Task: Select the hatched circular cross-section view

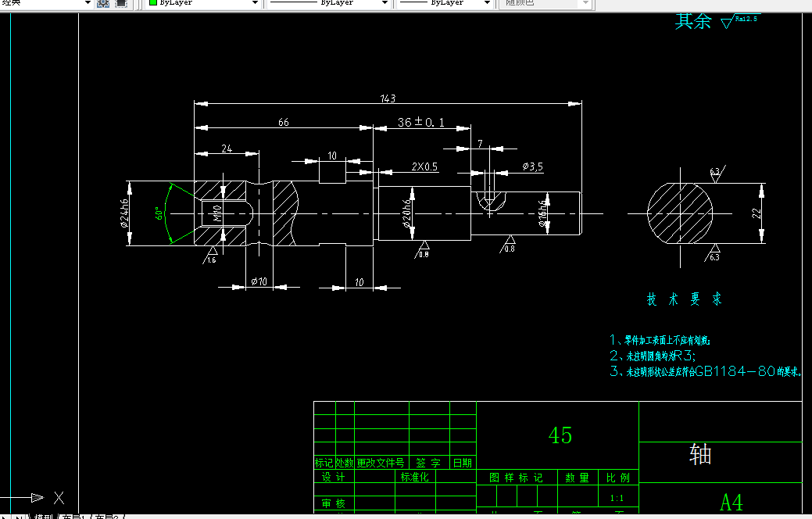Action: 680,213
